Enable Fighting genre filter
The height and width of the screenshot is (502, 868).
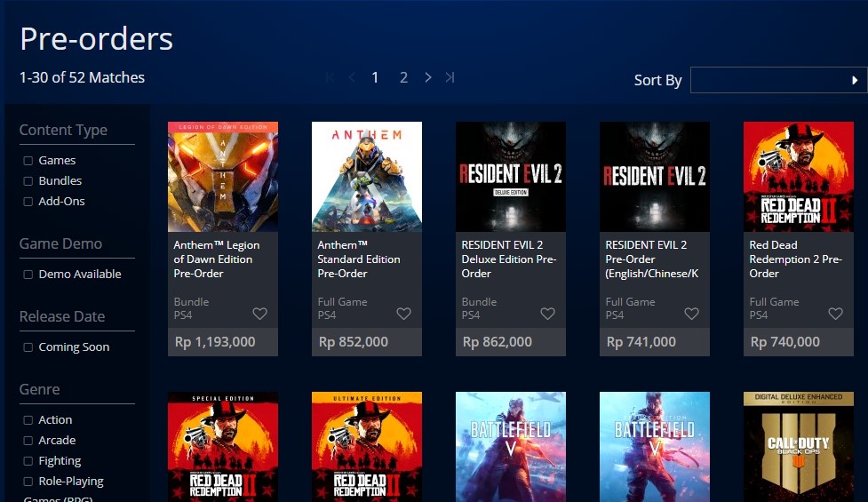(28, 461)
